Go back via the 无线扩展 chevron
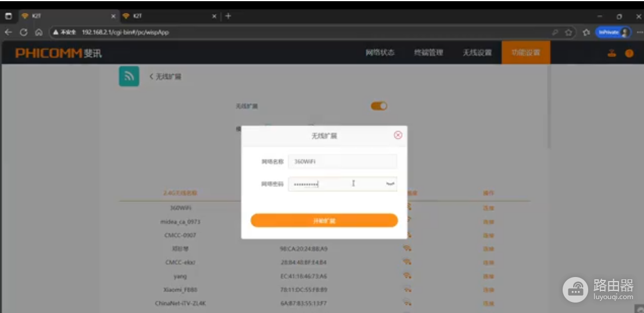Screen dimensions: 644x313 pyautogui.click(x=165, y=77)
